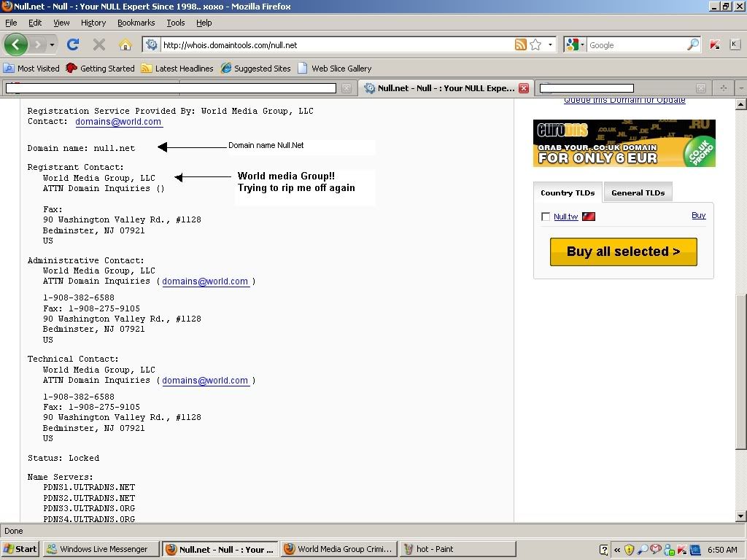The height and width of the screenshot is (560, 747).
Task: Click the RSS feed icon in address bar
Action: click(x=521, y=44)
